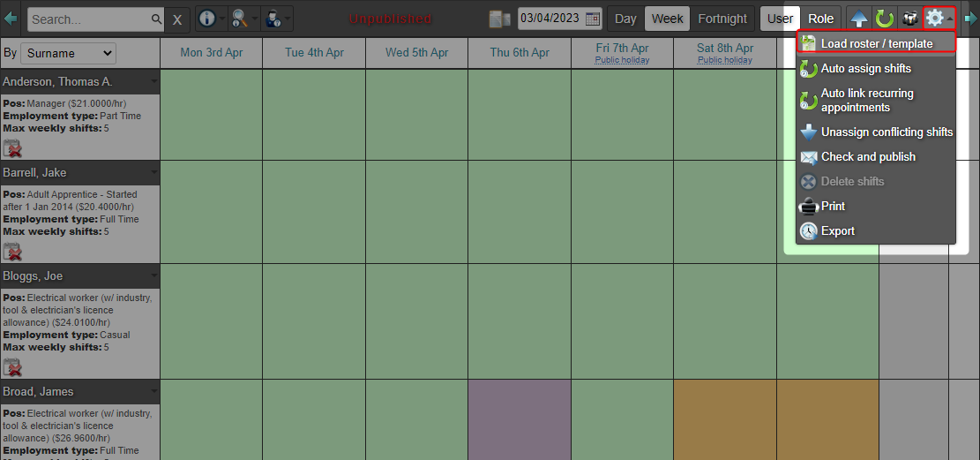The image size is (980, 460).
Task: Switch to Day view
Action: click(x=625, y=19)
